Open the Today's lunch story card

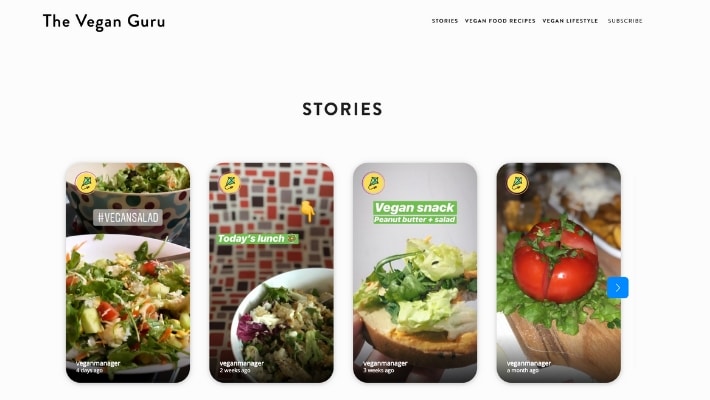[x=272, y=273]
